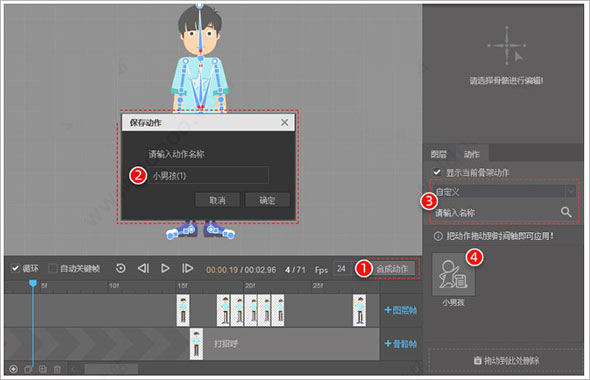This screenshot has width=590, height=380.
Task: Click the 合成动作 button
Action: coord(392,269)
